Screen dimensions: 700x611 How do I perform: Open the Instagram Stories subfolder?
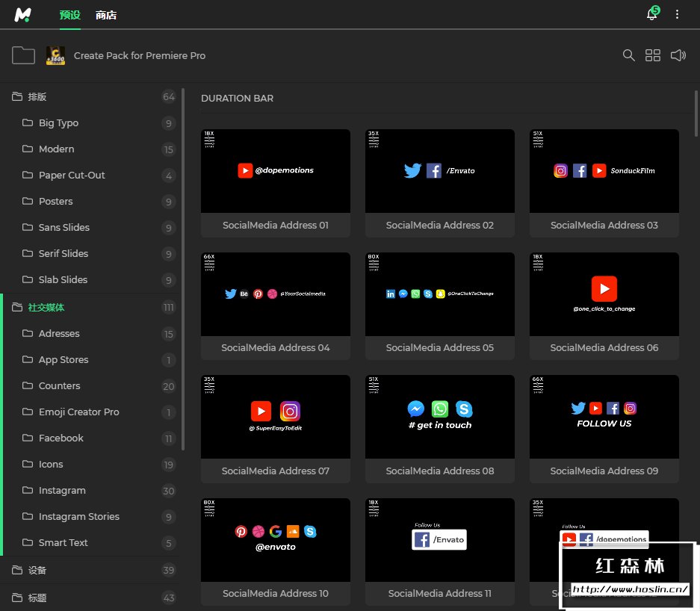coord(78,516)
